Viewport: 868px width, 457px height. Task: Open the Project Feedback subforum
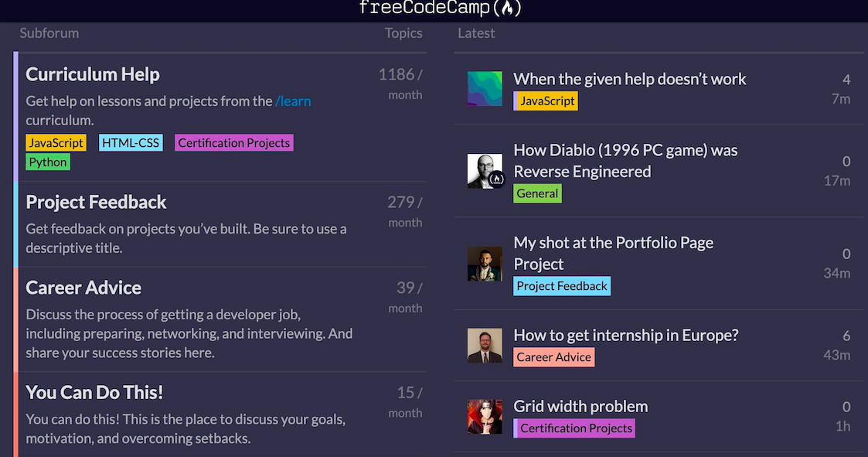coord(96,202)
